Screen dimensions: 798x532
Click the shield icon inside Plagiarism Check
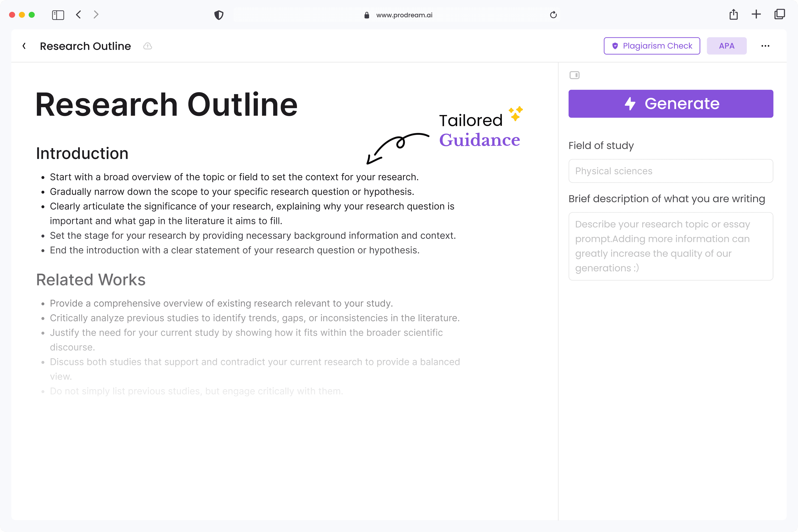(x=615, y=46)
